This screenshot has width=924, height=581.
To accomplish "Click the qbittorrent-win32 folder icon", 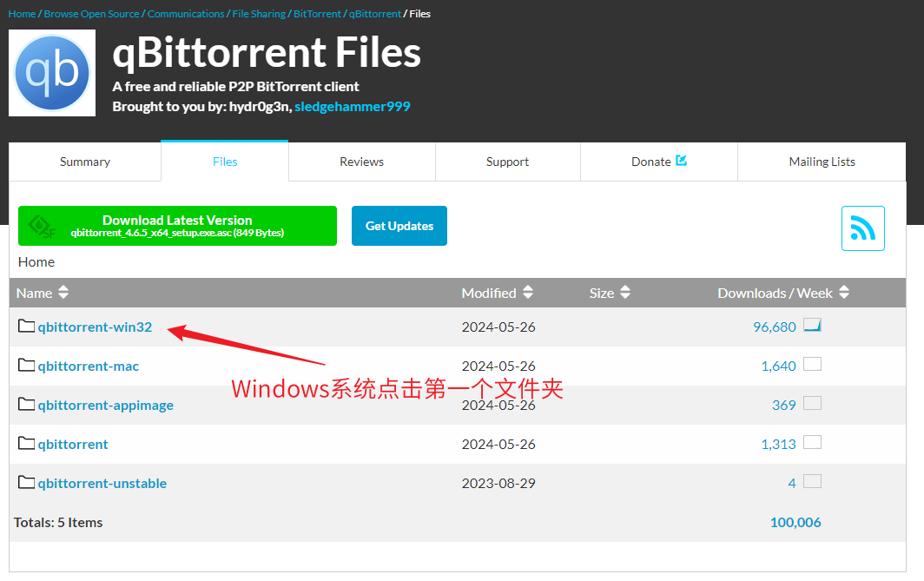I will pos(26,327).
